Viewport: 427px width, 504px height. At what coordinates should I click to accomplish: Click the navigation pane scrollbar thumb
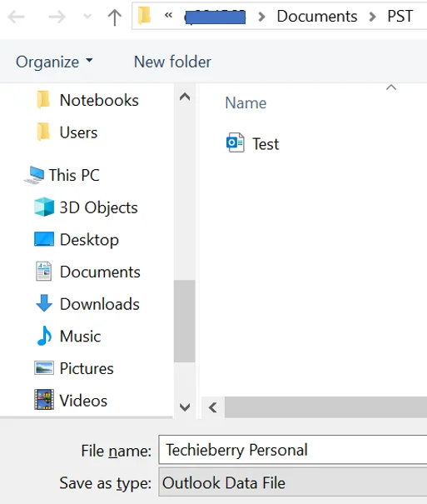pos(185,321)
